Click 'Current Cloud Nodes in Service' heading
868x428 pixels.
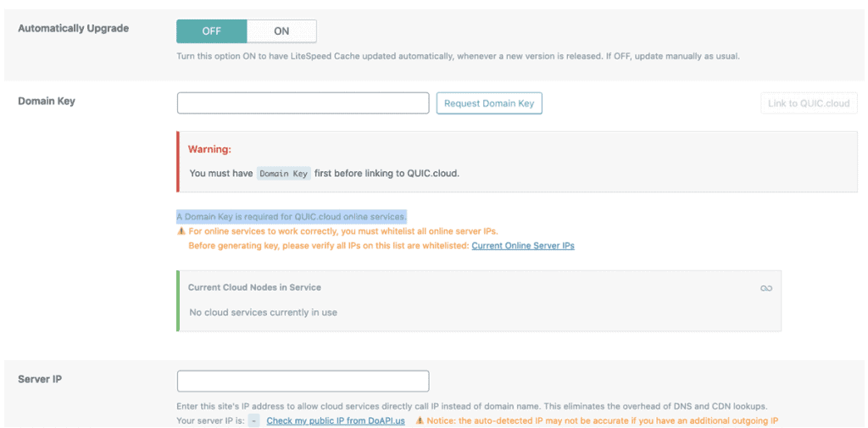[254, 287]
